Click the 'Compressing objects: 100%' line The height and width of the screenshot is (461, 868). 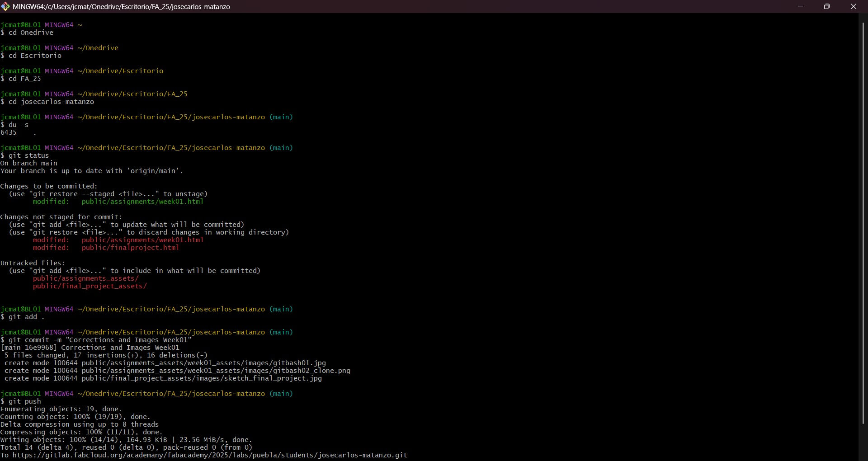(81, 432)
